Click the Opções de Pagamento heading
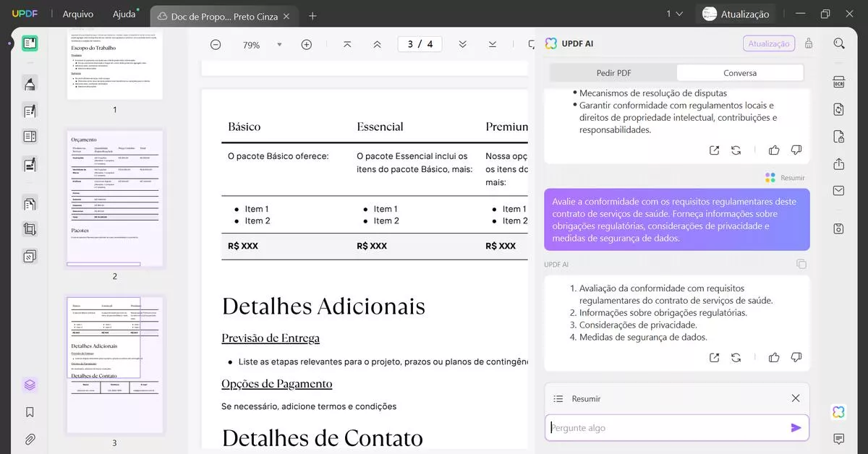 (x=277, y=384)
